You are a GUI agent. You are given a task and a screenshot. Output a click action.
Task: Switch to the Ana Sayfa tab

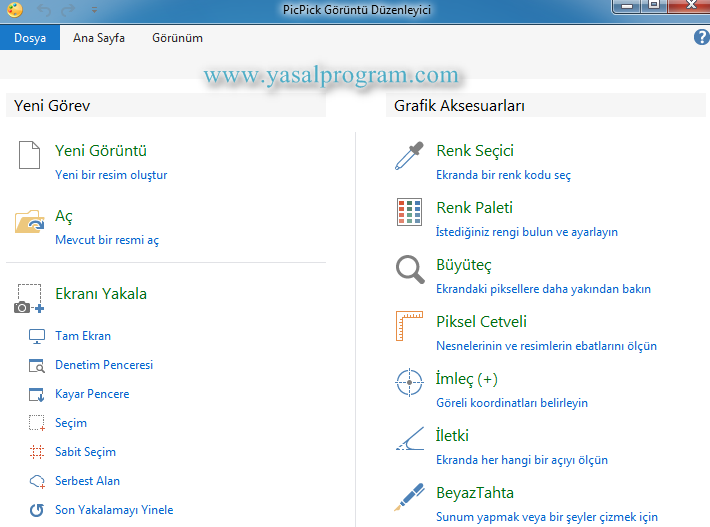tap(99, 38)
